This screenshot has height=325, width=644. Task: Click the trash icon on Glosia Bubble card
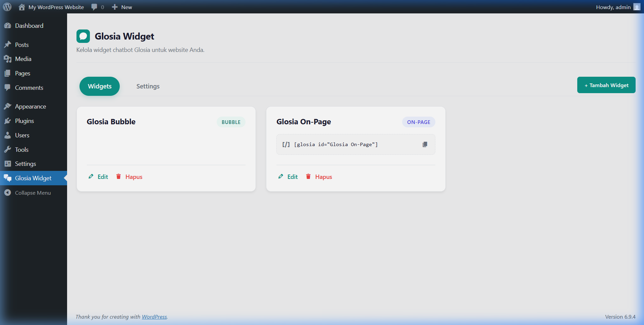(x=118, y=177)
